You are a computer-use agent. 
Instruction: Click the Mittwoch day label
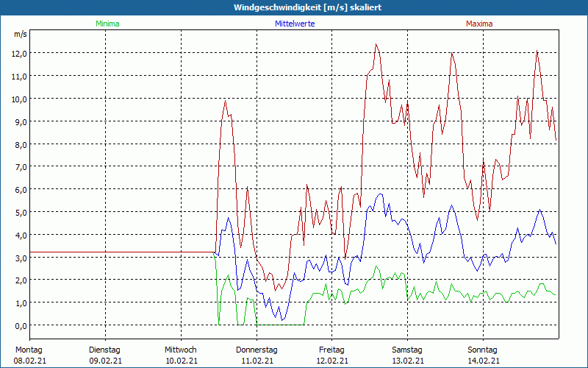[181, 350]
